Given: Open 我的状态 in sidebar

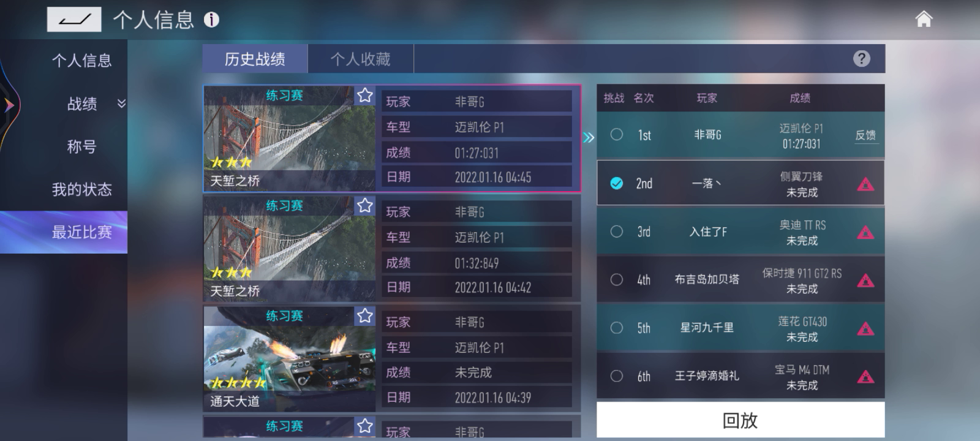Looking at the screenshot, I should pyautogui.click(x=82, y=189).
